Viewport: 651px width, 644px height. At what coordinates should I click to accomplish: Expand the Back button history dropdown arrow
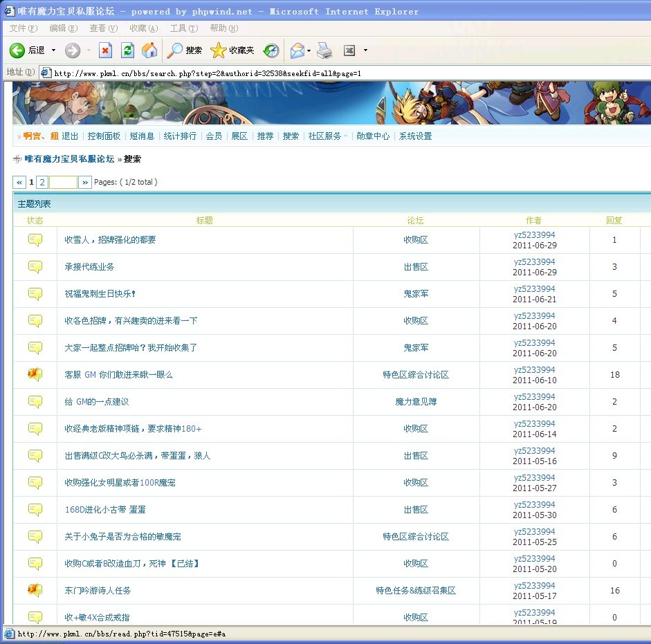(53, 50)
